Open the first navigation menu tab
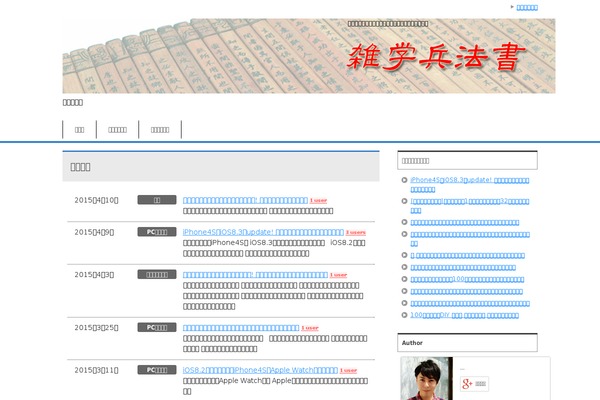 coord(79,129)
